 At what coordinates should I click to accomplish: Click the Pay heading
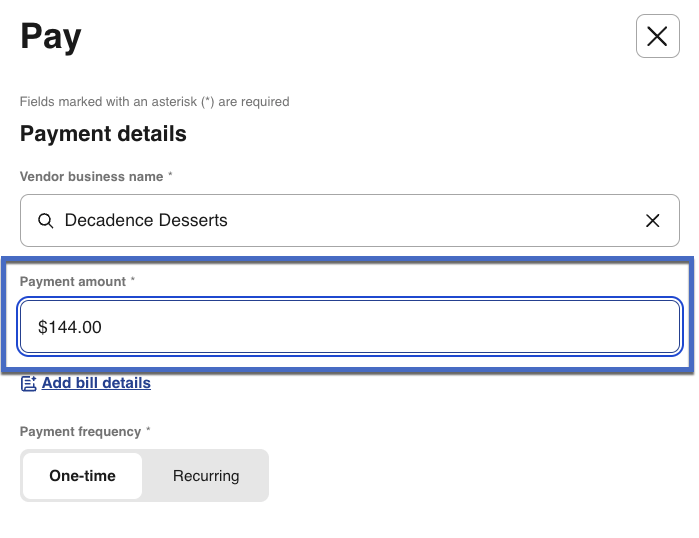point(51,37)
